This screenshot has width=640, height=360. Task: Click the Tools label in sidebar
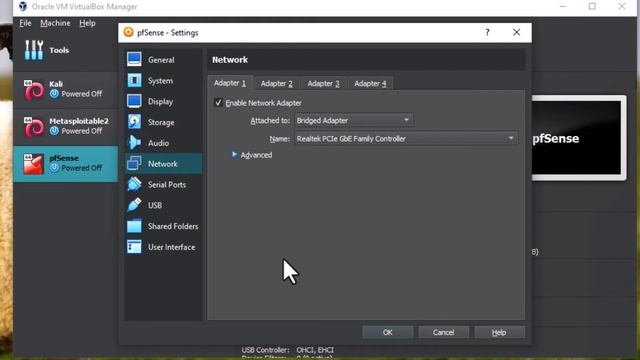pos(59,50)
